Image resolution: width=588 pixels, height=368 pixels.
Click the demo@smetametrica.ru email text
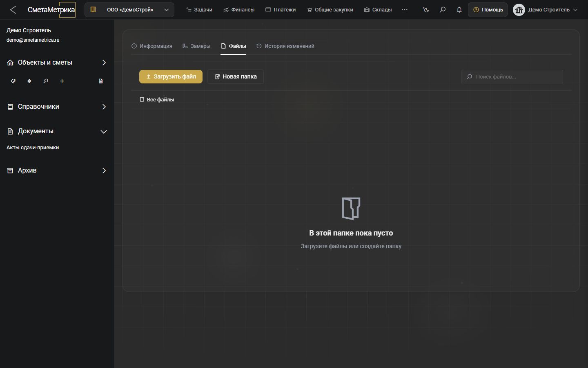[33, 40]
